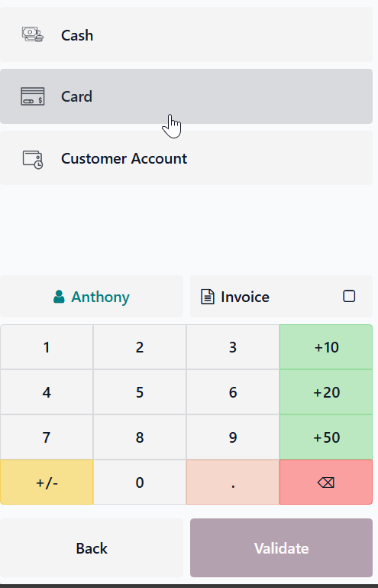
Task: Toggle sign with the +/- key
Action: tap(47, 482)
